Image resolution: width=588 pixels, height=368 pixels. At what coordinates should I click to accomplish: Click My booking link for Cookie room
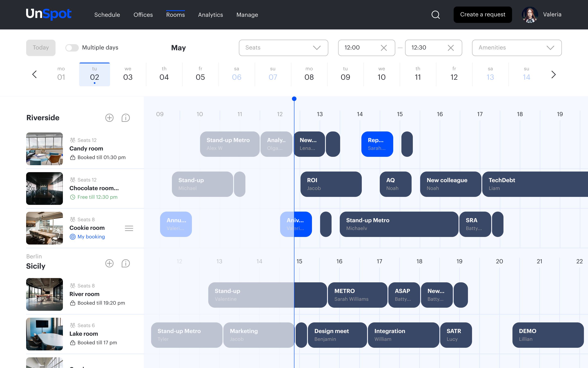click(87, 237)
